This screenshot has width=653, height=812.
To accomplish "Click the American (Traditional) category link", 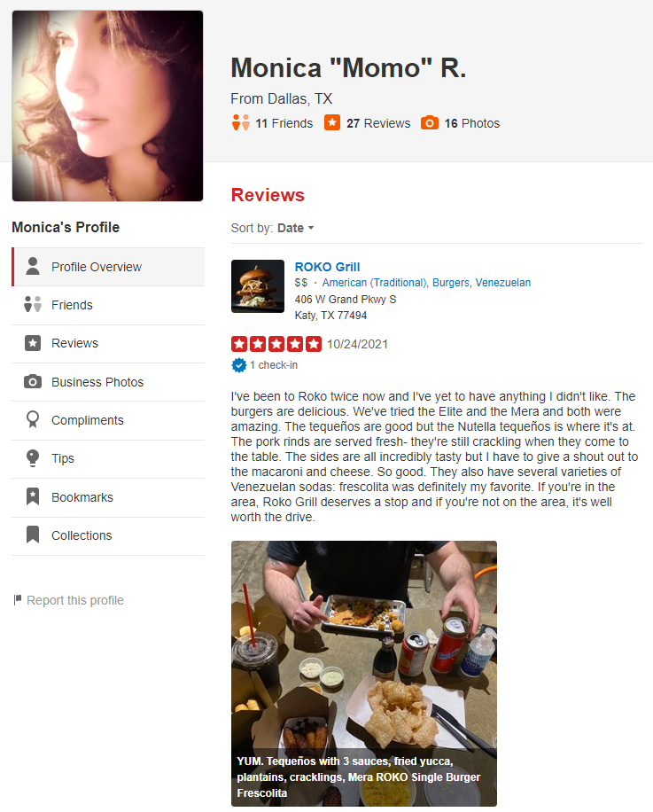I will click(375, 282).
